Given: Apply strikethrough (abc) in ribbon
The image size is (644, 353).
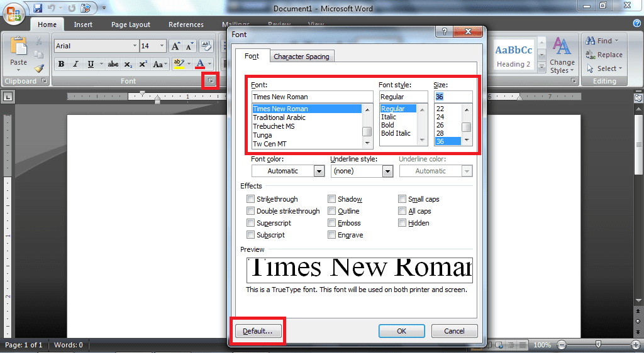Looking at the screenshot, I should 113,64.
